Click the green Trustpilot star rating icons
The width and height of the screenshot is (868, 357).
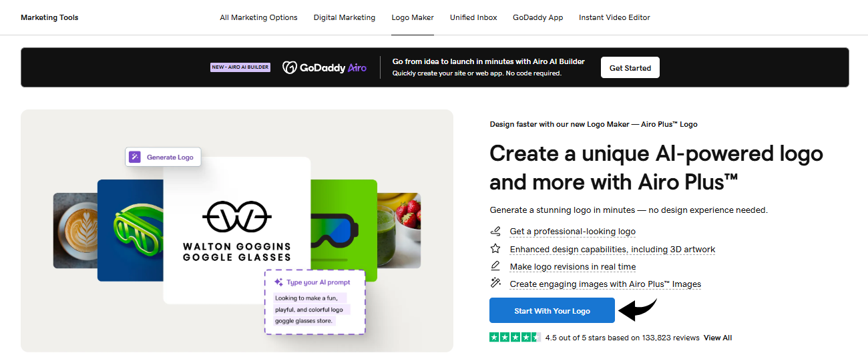515,338
